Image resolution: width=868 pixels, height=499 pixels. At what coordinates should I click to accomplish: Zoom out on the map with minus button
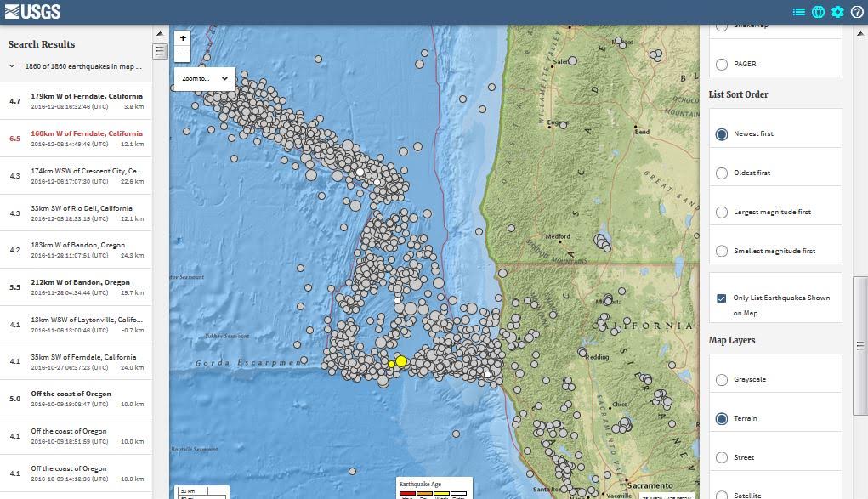(x=183, y=54)
